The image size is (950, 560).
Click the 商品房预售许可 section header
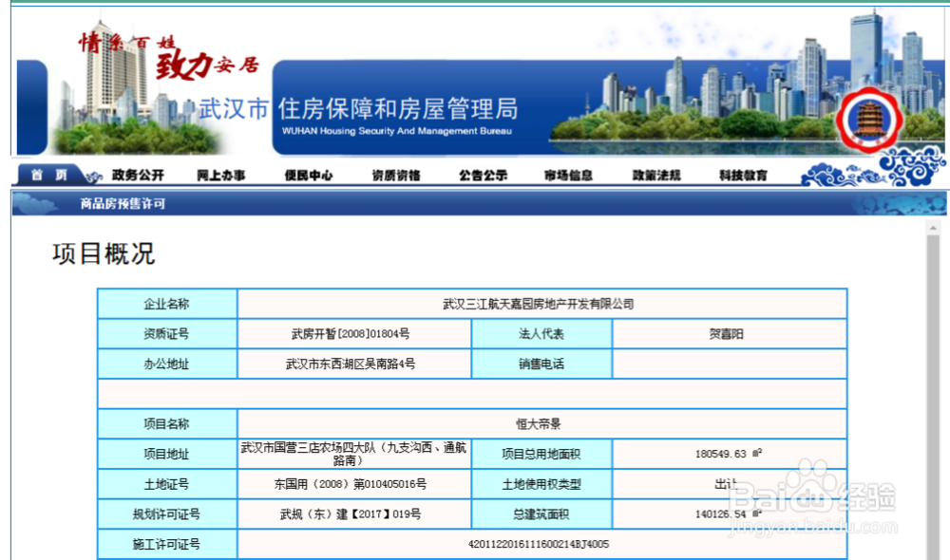coord(123,204)
